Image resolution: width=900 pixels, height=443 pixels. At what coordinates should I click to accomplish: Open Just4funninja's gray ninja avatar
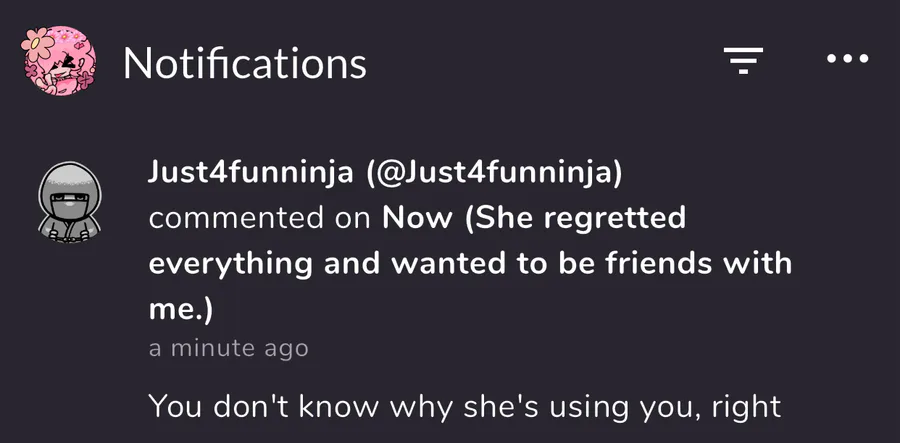click(x=69, y=203)
